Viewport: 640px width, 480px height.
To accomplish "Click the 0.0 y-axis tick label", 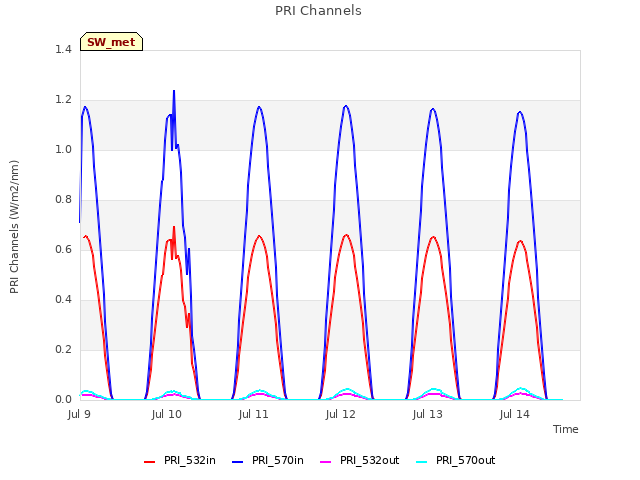I will 63,399.
